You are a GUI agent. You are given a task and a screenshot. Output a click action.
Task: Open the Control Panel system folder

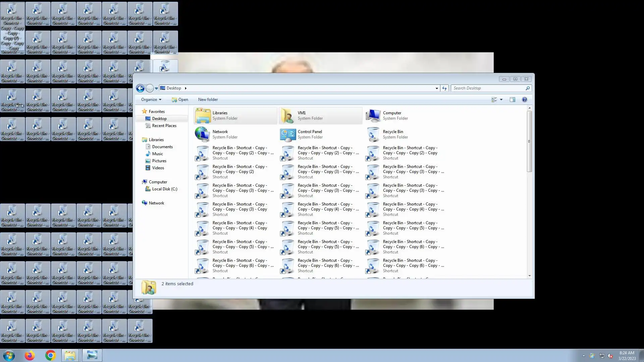pos(310,134)
